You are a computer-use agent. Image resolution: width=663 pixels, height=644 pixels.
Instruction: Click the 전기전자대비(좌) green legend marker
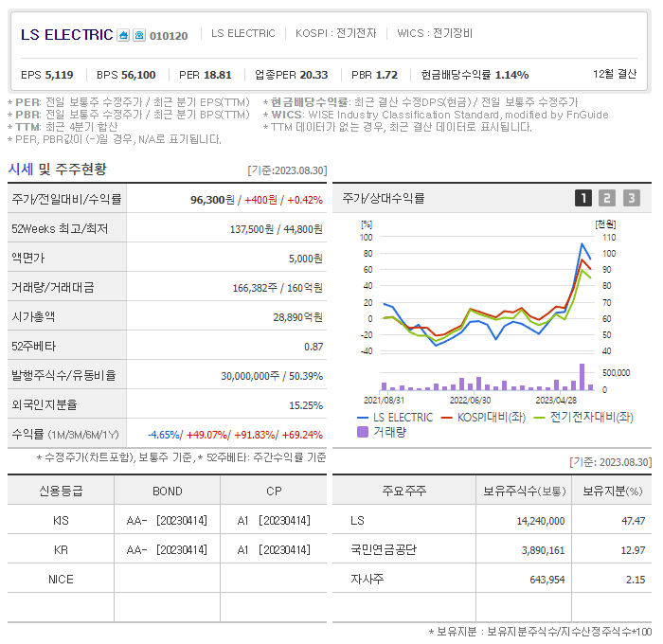click(x=540, y=418)
